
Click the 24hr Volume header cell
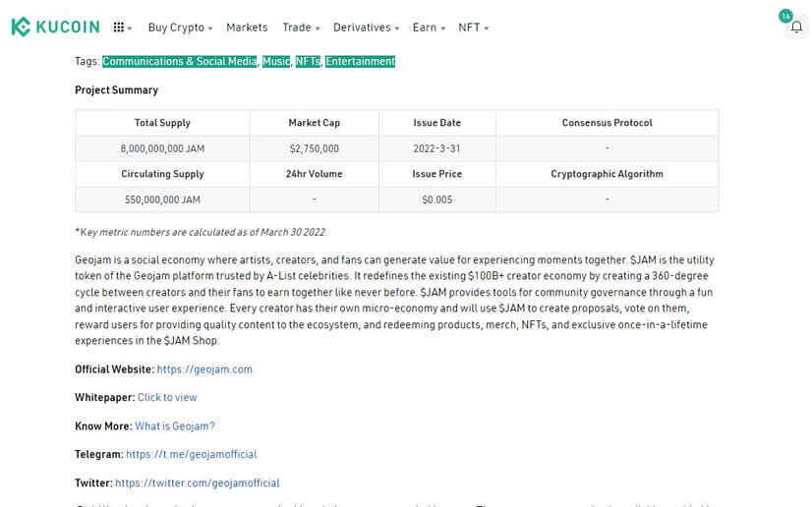pos(315,174)
